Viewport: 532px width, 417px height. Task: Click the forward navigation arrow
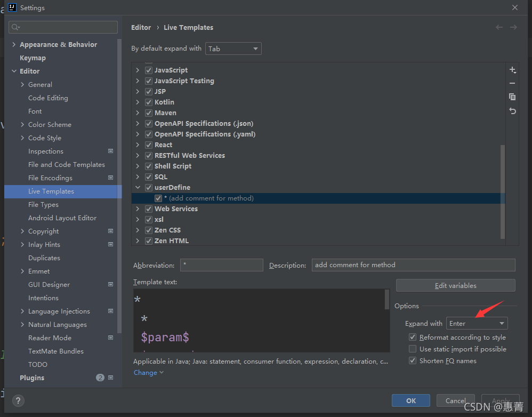[x=513, y=27]
